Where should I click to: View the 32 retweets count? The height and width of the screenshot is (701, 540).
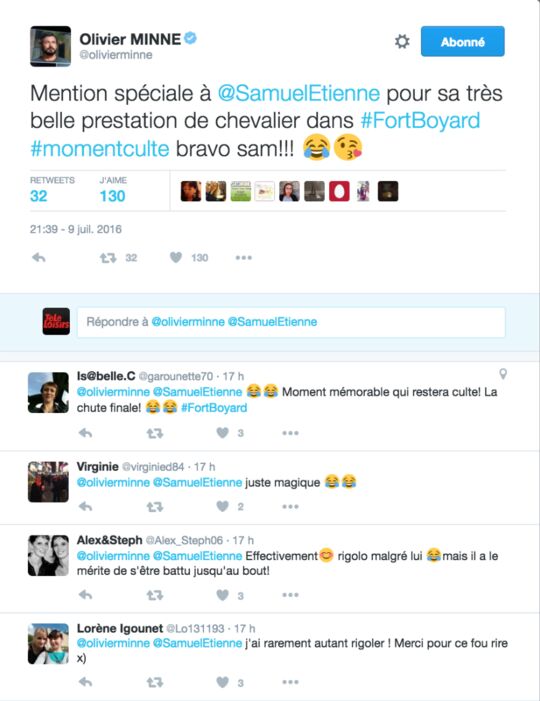tap(38, 196)
